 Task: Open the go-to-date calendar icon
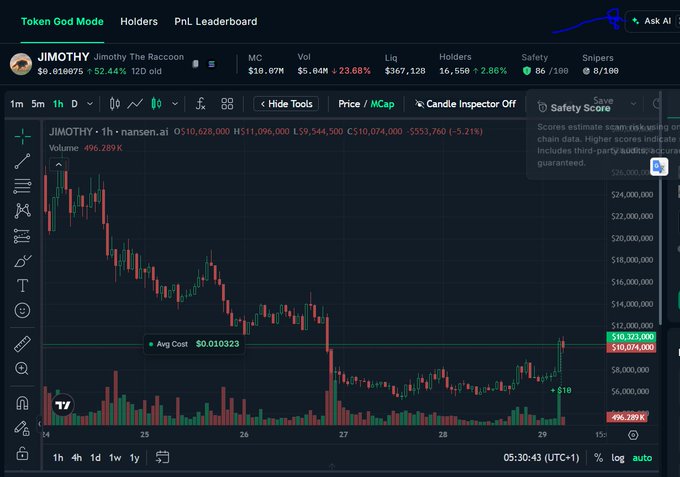[x=162, y=457]
